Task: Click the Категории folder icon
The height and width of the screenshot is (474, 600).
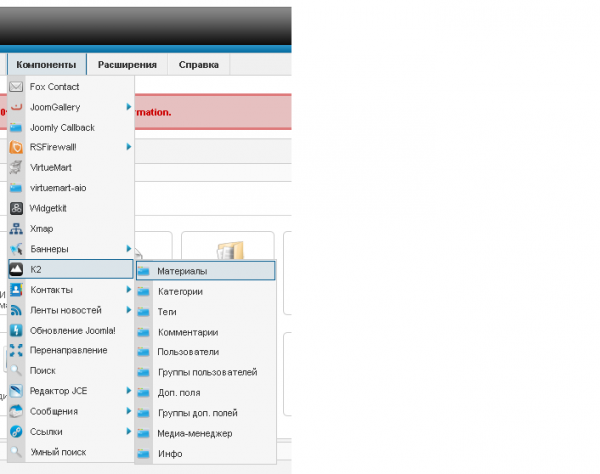Action: pos(143,292)
